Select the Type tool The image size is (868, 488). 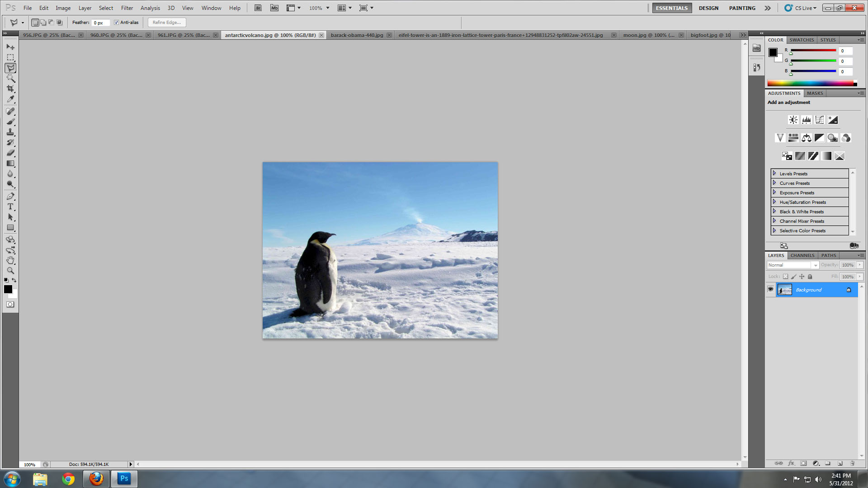(10, 206)
